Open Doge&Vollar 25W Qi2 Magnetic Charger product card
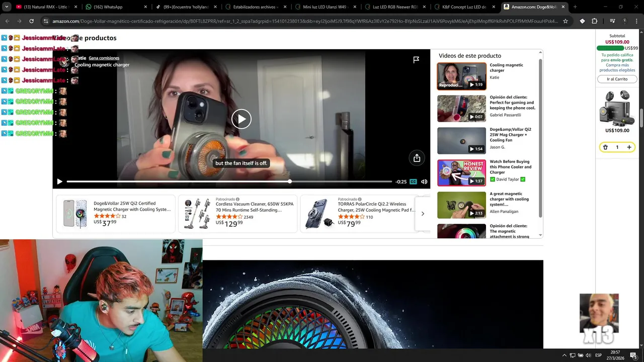Viewport: 644px width, 362px height. click(x=116, y=214)
